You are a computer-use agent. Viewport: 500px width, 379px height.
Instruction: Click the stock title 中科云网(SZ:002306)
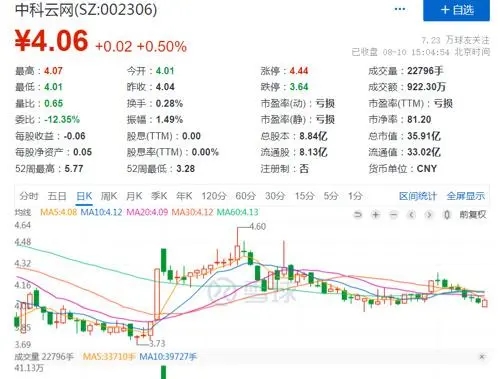86,9
